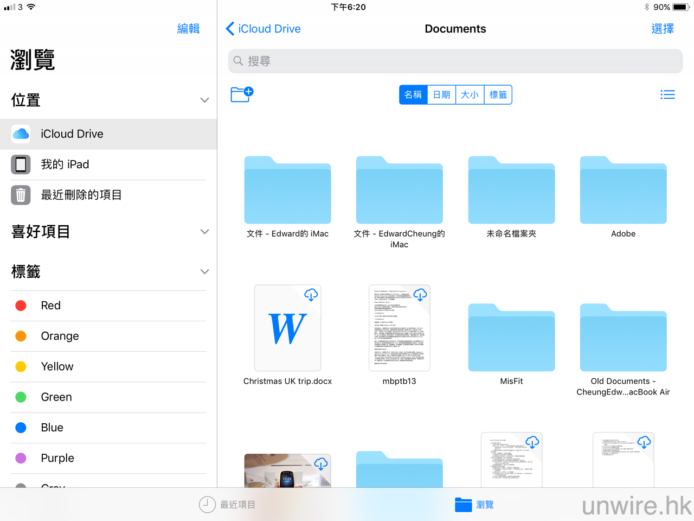Tap the 搜尋 search field
The width and height of the screenshot is (694, 521).
[455, 61]
